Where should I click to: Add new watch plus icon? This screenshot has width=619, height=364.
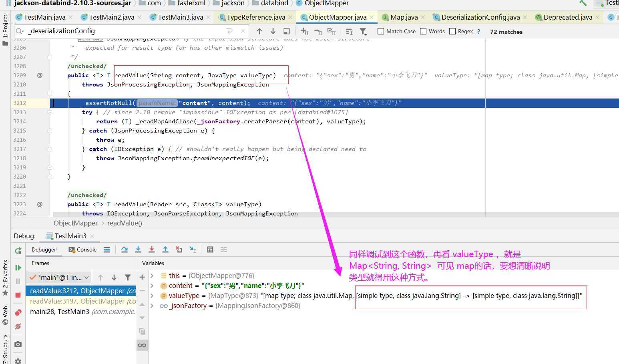pyautogui.click(x=142, y=277)
